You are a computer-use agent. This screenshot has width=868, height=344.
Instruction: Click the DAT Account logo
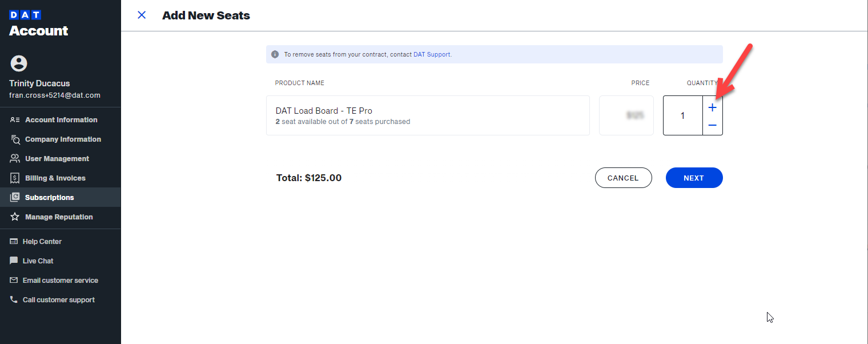click(38, 25)
